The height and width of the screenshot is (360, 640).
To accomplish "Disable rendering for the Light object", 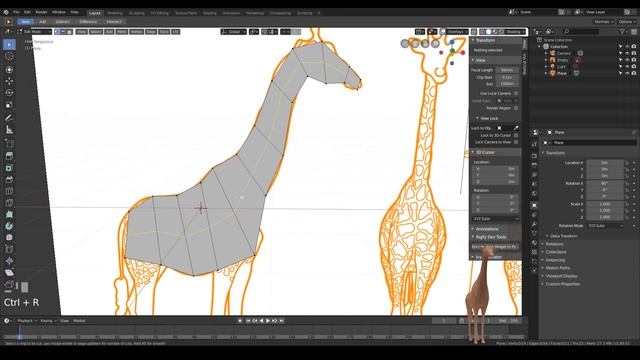I will [633, 67].
